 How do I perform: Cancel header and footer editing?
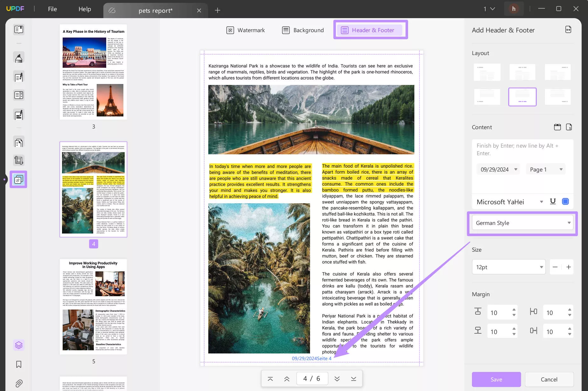coord(549,379)
